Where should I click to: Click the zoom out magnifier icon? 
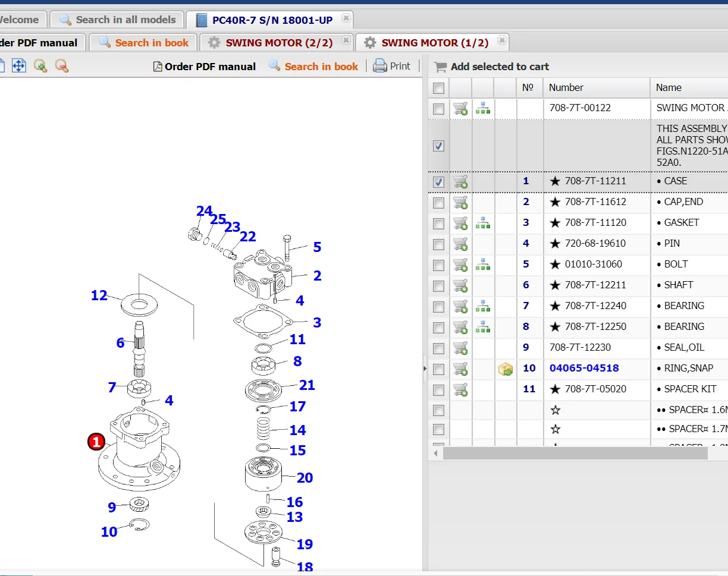click(x=62, y=66)
